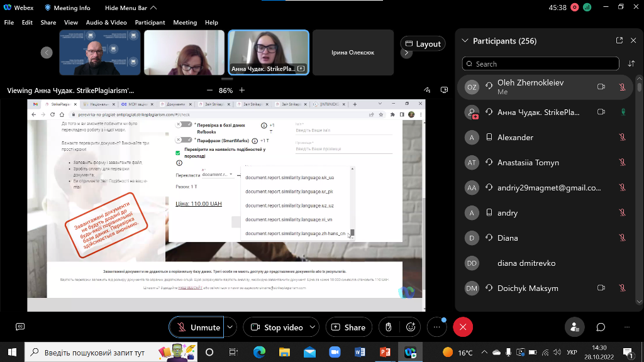Raise hand using the hand icon
Viewport: 644px width, 362px height.
pos(389,327)
